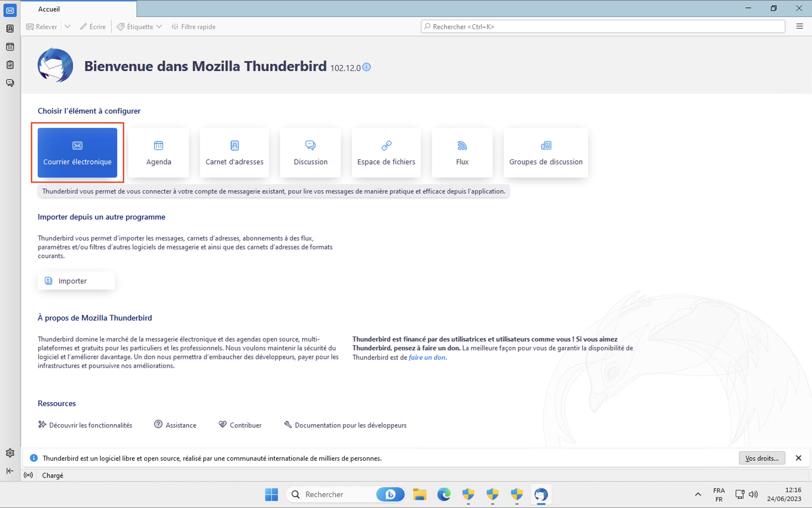The image size is (812, 508).
Task: Click the Vos droits button
Action: 761,458
